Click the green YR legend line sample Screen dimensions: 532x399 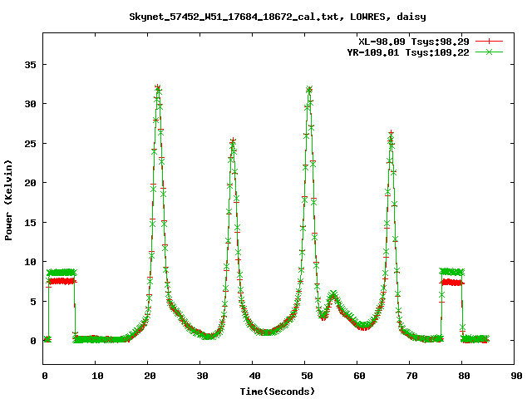(489, 52)
